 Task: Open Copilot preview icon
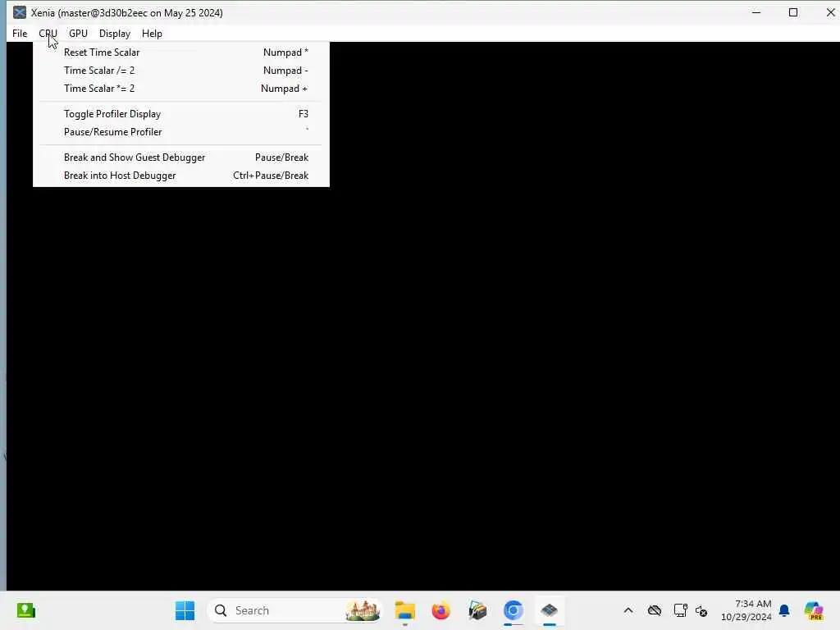(x=814, y=610)
